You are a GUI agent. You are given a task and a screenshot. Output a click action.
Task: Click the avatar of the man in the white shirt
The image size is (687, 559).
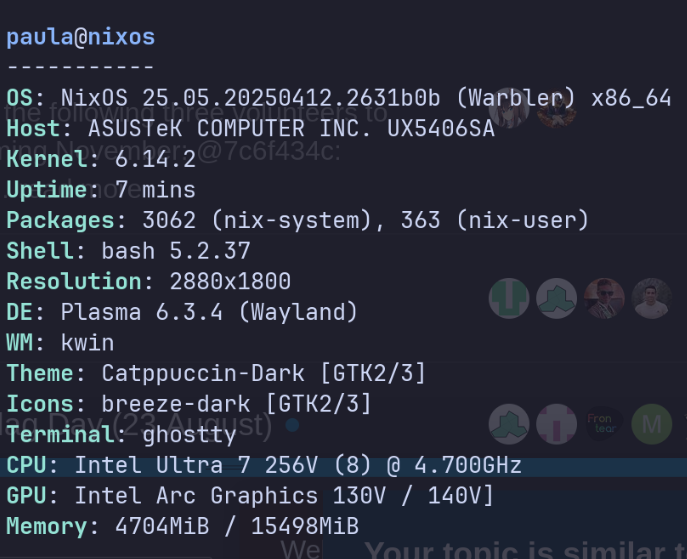coord(651,298)
